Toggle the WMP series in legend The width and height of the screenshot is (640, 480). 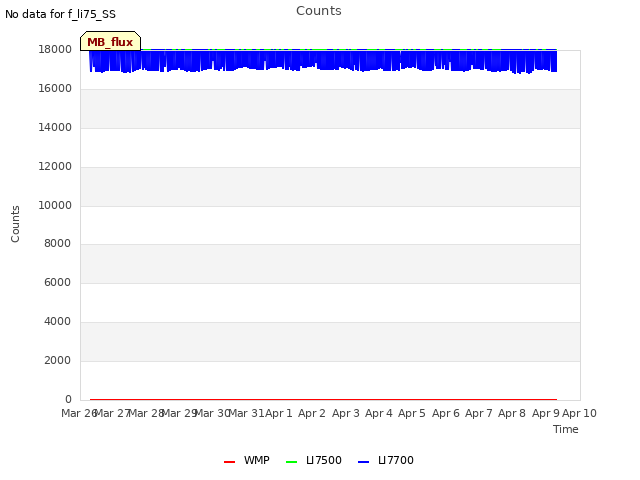[247, 460]
